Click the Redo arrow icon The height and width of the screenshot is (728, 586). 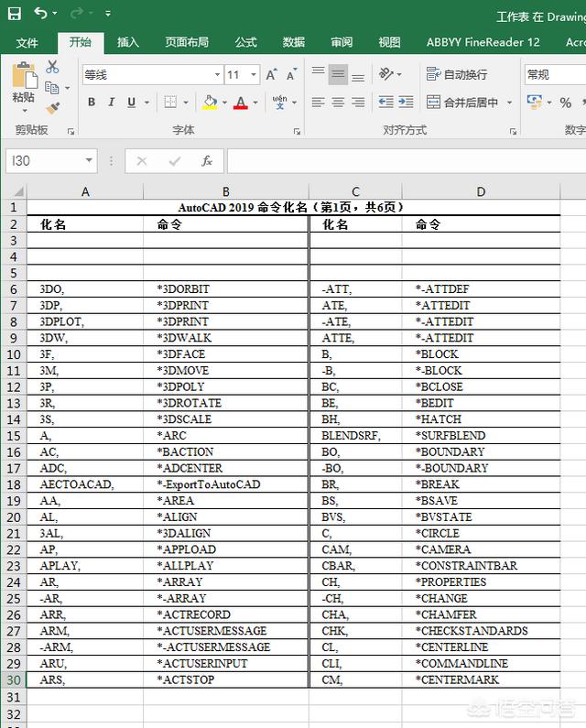[76, 13]
